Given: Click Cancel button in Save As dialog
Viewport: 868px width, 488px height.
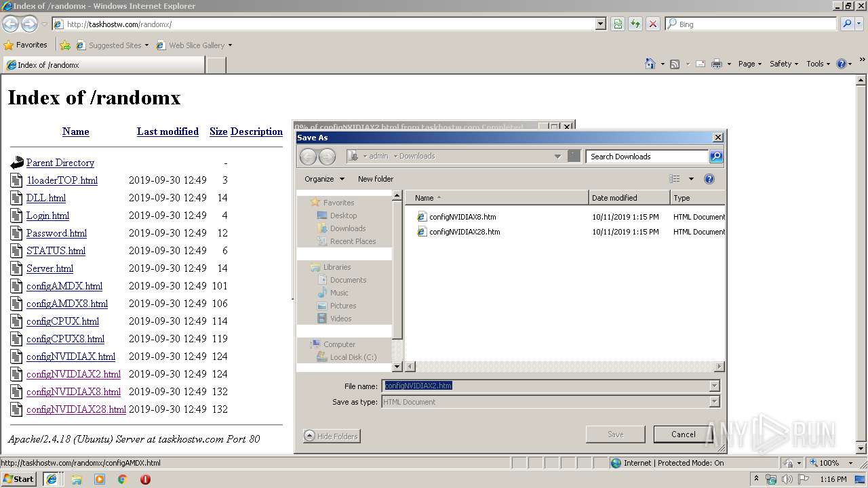Looking at the screenshot, I should pos(683,434).
